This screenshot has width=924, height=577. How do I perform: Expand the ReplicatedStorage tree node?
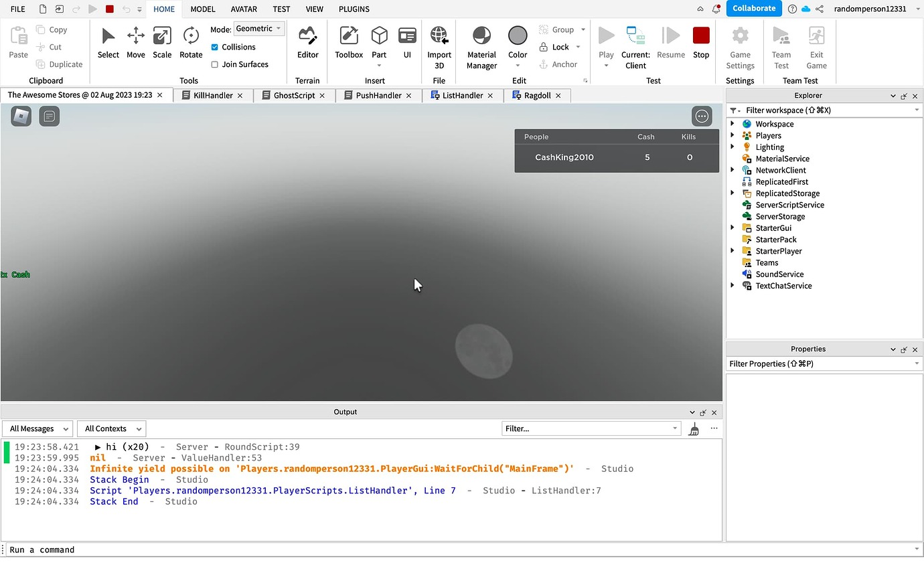click(x=732, y=193)
